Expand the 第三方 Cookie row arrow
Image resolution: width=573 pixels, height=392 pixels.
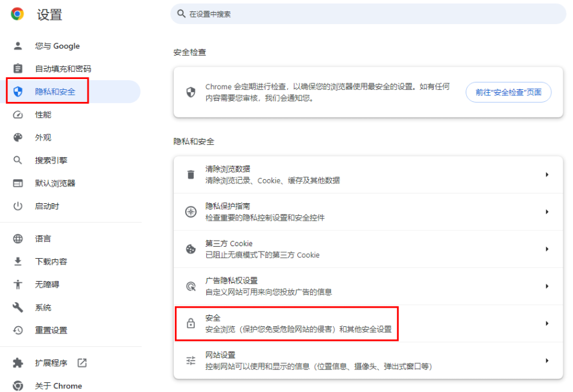click(x=547, y=249)
